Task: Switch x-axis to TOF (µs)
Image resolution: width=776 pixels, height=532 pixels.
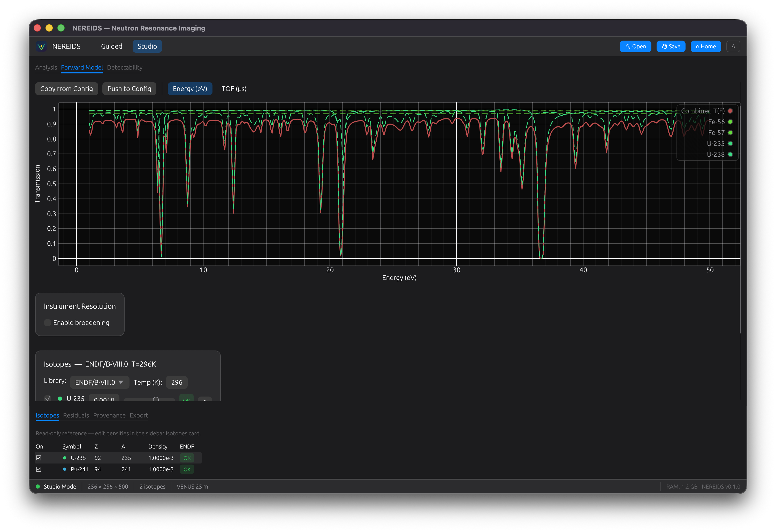Action: click(x=234, y=89)
